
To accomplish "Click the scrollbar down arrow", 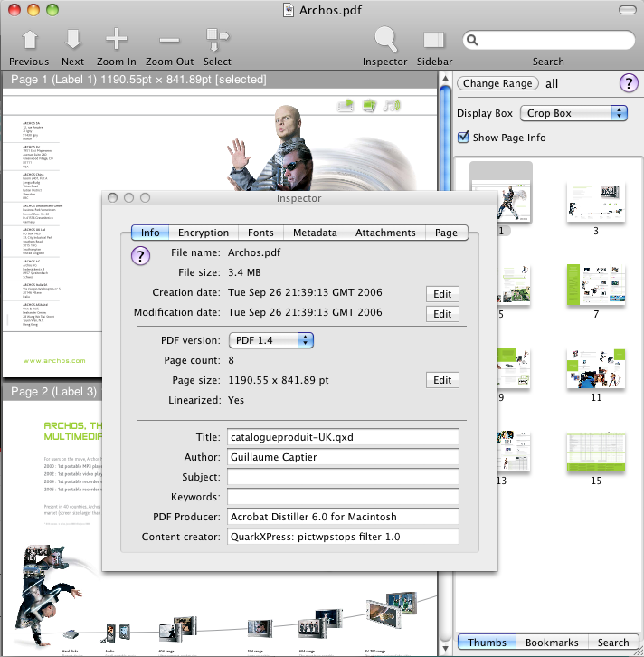I will click(445, 648).
